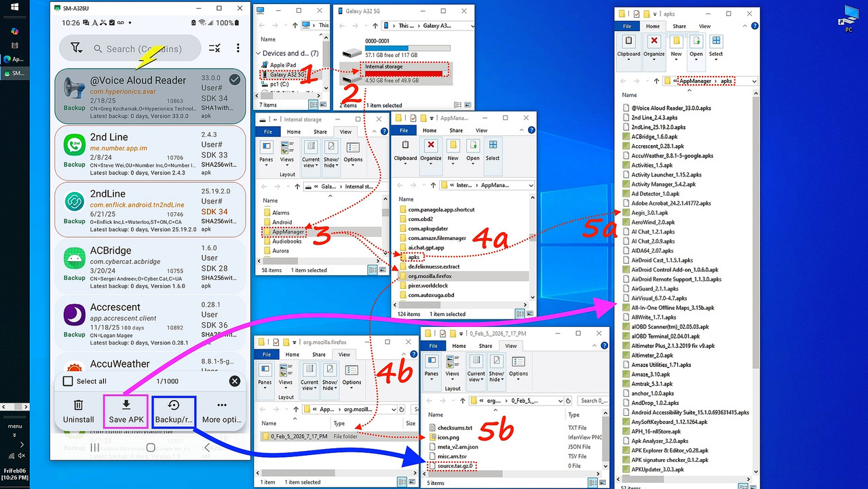The image size is (868, 489).
Task: Open the apks folder in AppManager window
Action: coord(411,257)
